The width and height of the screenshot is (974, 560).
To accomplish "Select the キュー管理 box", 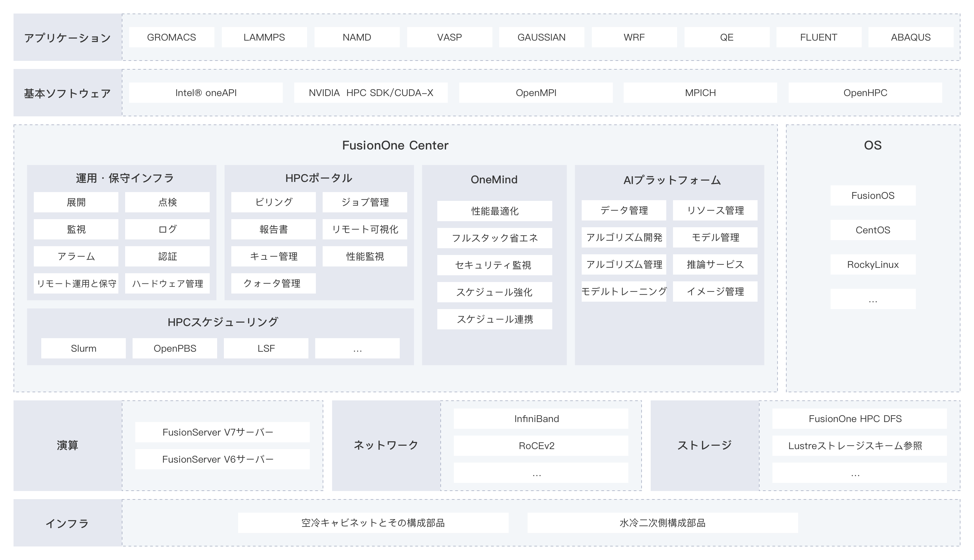I will (273, 256).
